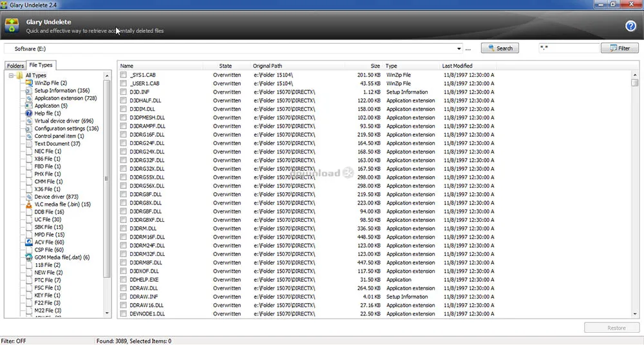Click the ACV File type icon
Screen dimensions: 644x345
click(x=29, y=242)
